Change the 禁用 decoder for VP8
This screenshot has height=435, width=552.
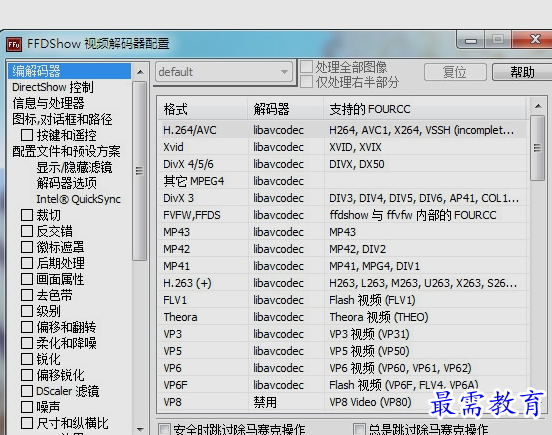[x=265, y=402]
